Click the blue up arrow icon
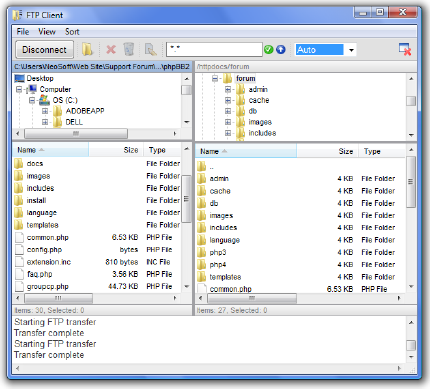This screenshot has height=389, width=430. tap(281, 50)
